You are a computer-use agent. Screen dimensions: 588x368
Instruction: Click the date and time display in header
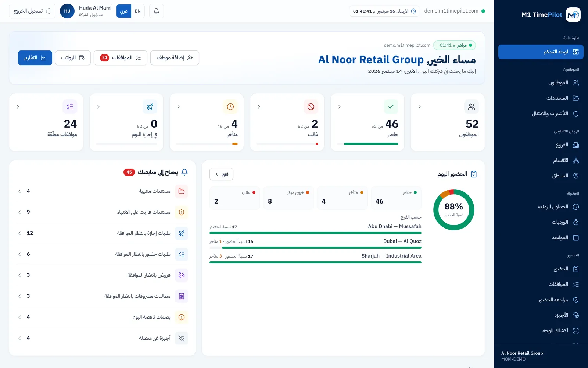tap(384, 11)
